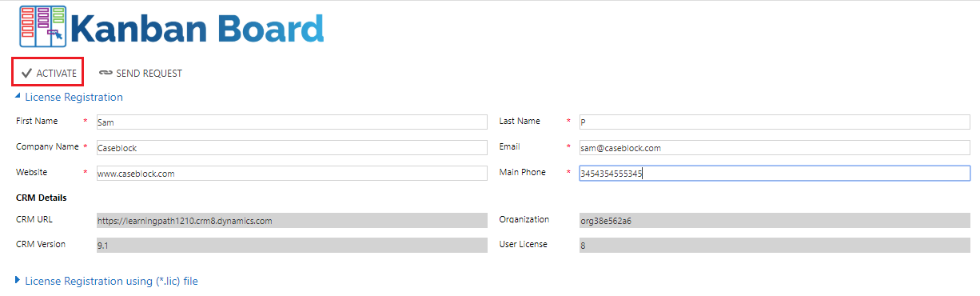The height and width of the screenshot is (296, 980).
Task: Click the License Registration heading link
Action: click(x=74, y=97)
